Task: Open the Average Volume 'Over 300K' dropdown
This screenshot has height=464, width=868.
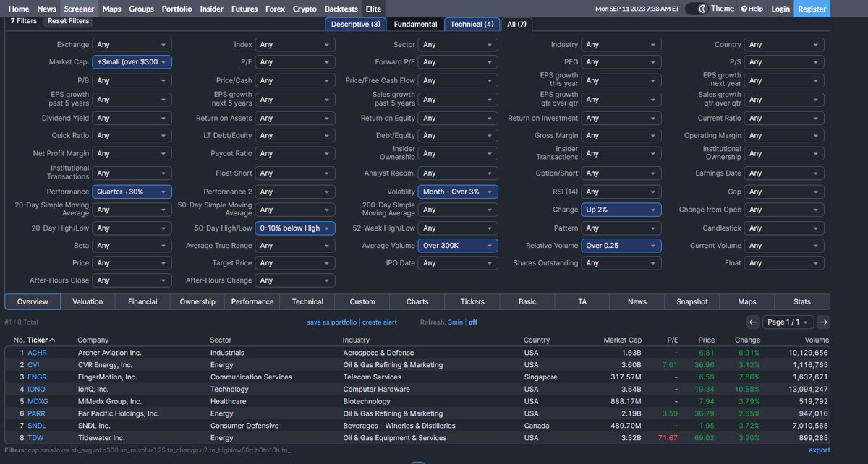Action: [x=457, y=245]
